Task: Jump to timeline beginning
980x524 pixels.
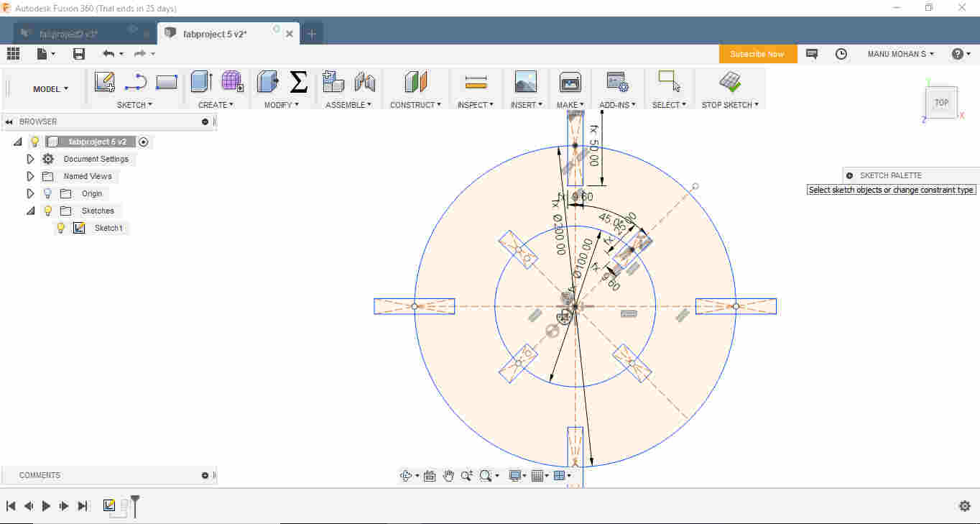Action: coord(11,506)
